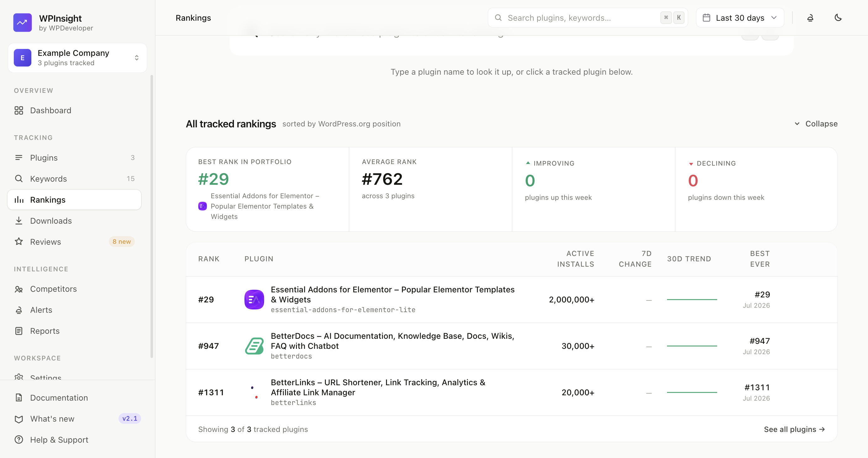
Task: Click the Reviews star icon
Action: click(x=19, y=242)
